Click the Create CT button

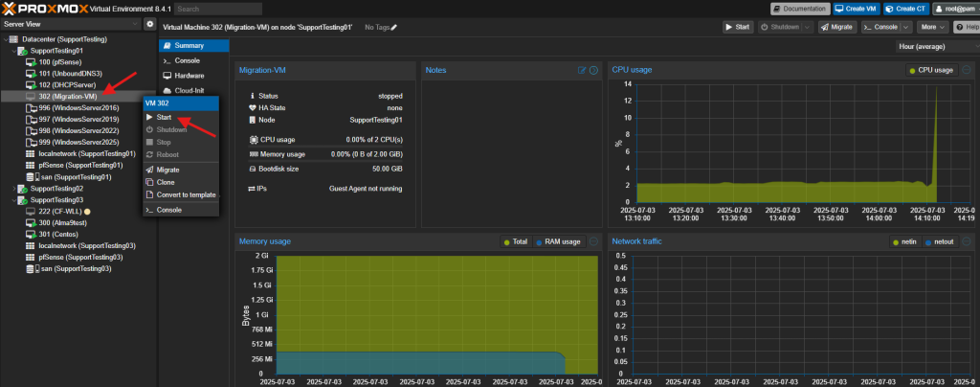pos(906,9)
